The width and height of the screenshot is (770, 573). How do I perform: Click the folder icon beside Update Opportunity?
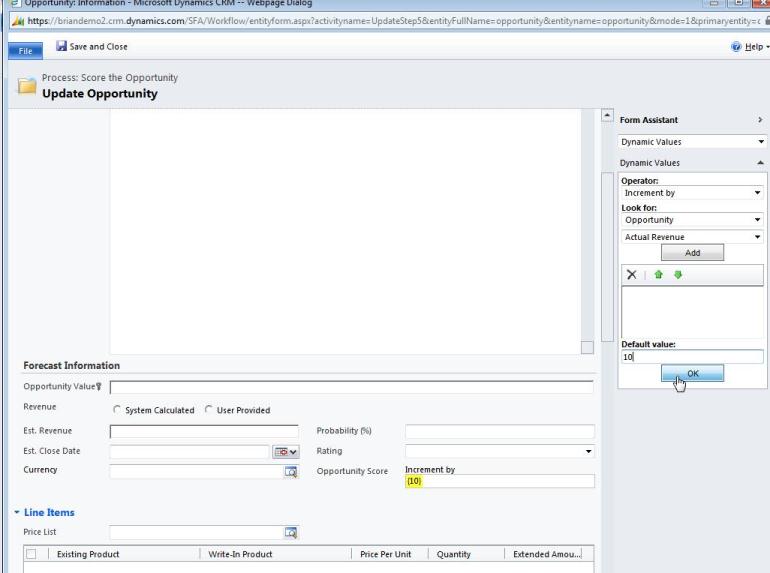point(27,86)
